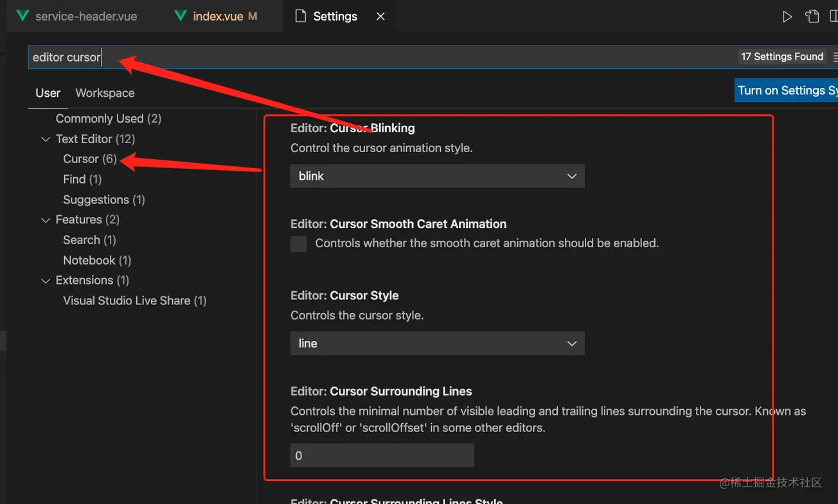Open the Cursor Blinking dropdown
The width and height of the screenshot is (838, 504).
pyautogui.click(x=437, y=176)
